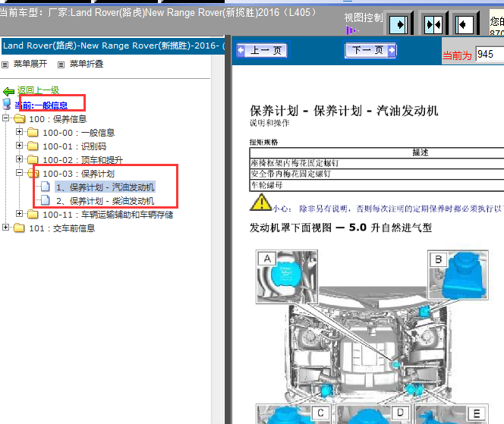Select folder 100-03 : 保养计划
The image size is (504, 424).
79,174
